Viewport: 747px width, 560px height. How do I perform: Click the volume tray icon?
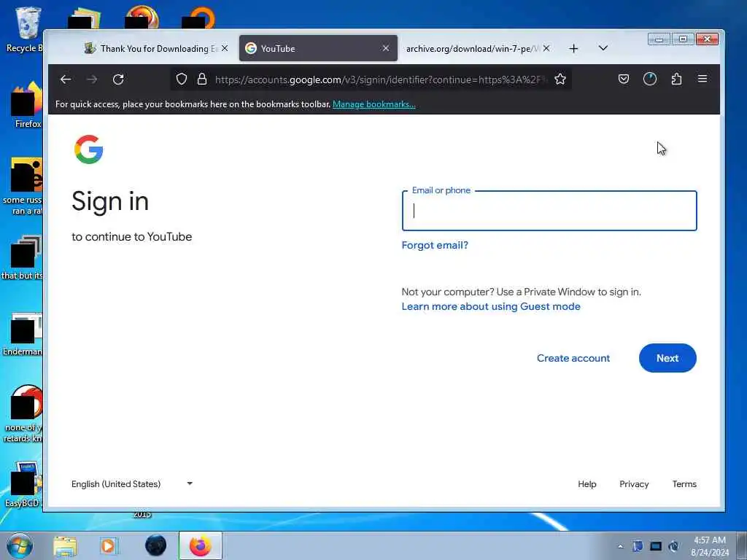pyautogui.click(x=673, y=546)
